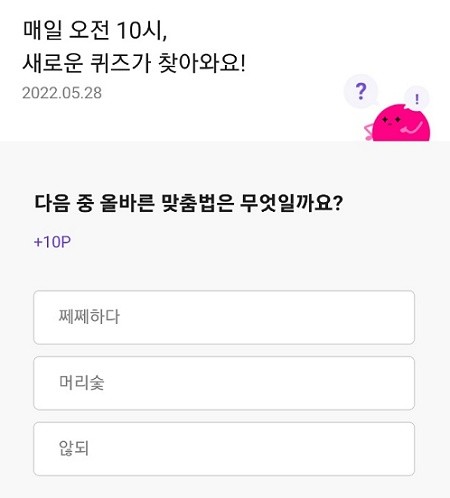Click the +10P points label
450x498 pixels.
[52, 242]
